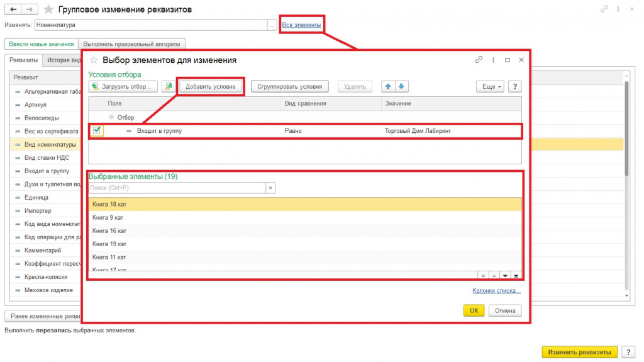Image resolution: width=644 pixels, height=362 pixels.
Task: Move list down one row arrow
Action: pyautogui.click(x=505, y=276)
